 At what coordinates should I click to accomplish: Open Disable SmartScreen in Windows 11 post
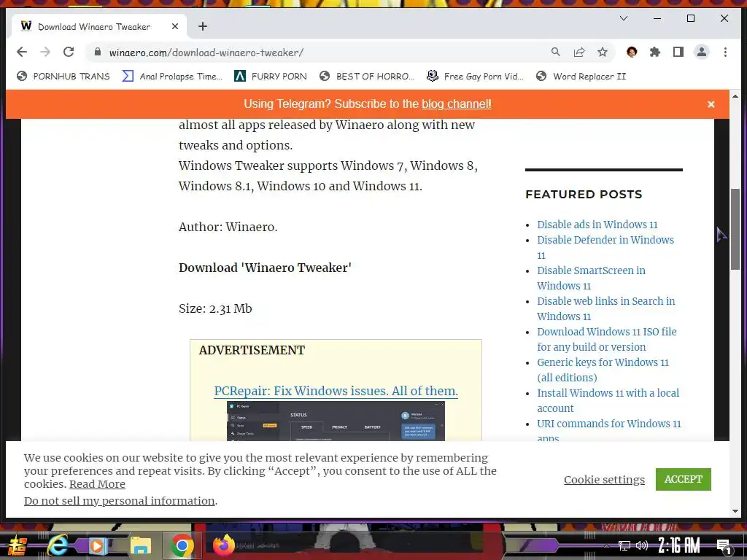click(591, 278)
